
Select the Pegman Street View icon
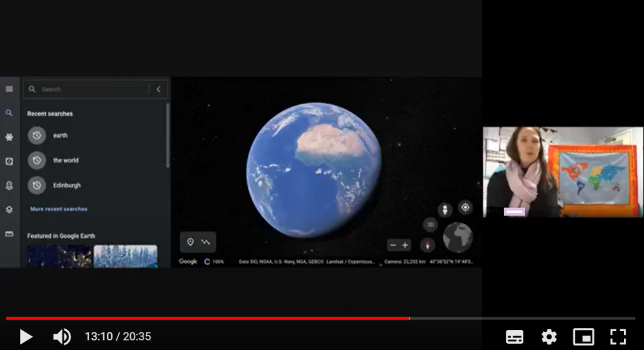(445, 210)
